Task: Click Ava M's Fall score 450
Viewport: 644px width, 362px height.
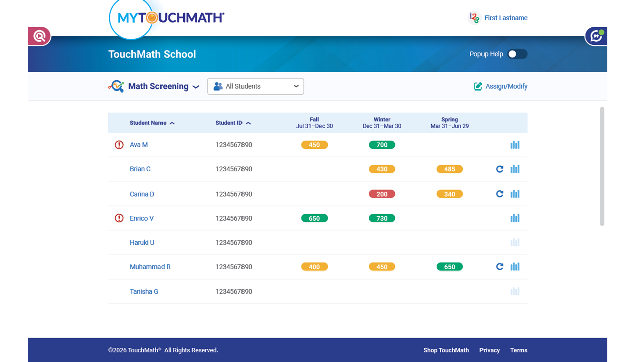Action: [x=314, y=145]
